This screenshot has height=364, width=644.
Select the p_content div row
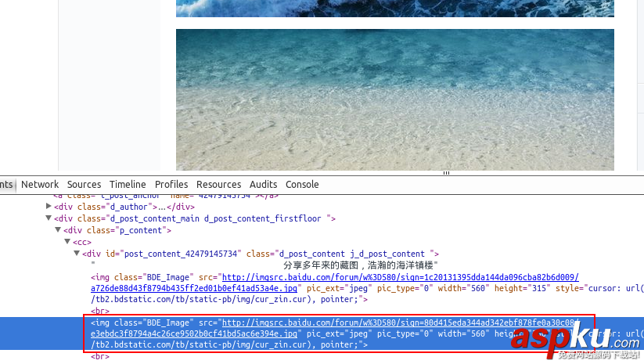(x=117, y=230)
